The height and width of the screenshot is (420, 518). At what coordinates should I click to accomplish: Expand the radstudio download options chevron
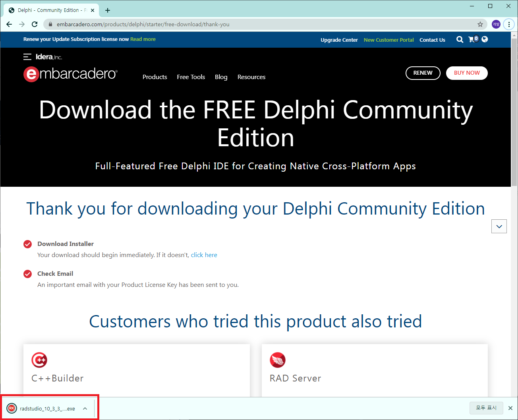point(85,408)
